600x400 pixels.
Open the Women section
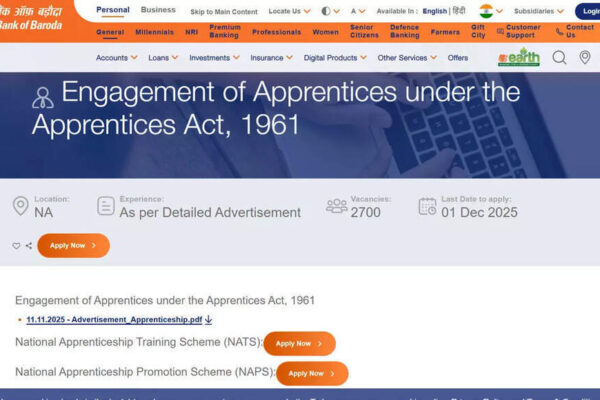coord(325,32)
